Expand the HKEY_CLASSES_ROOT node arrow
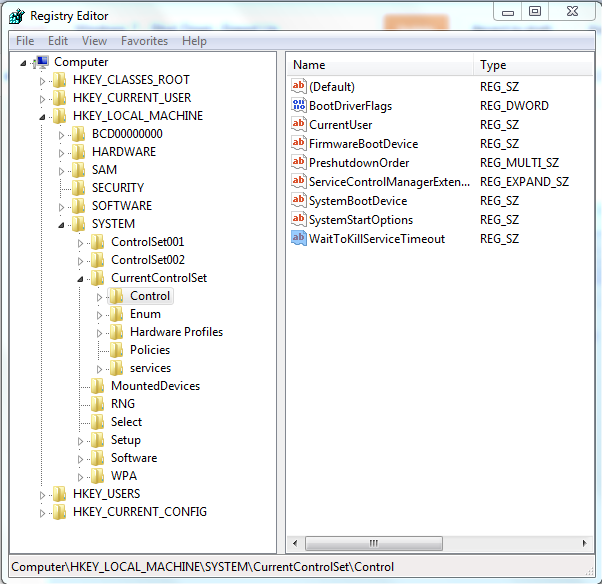 (x=42, y=81)
